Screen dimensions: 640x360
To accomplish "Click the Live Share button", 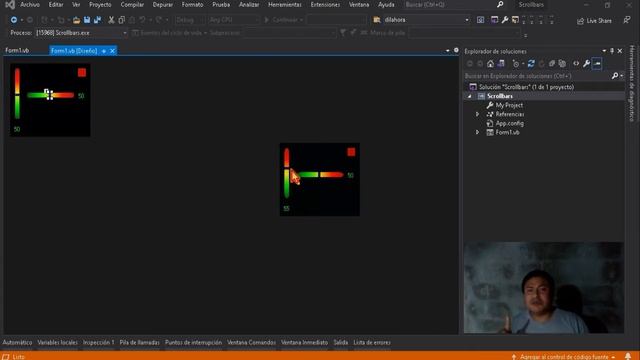I will pyautogui.click(x=594, y=20).
